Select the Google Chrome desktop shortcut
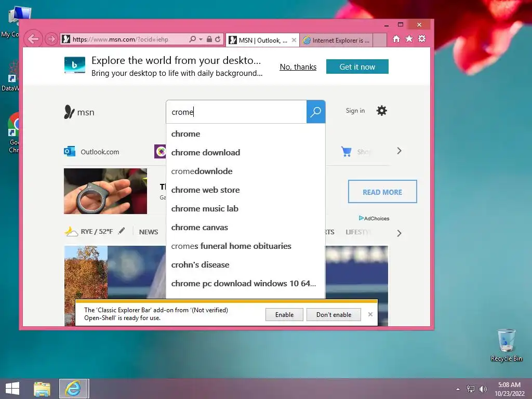The width and height of the screenshot is (532, 399). [x=13, y=132]
